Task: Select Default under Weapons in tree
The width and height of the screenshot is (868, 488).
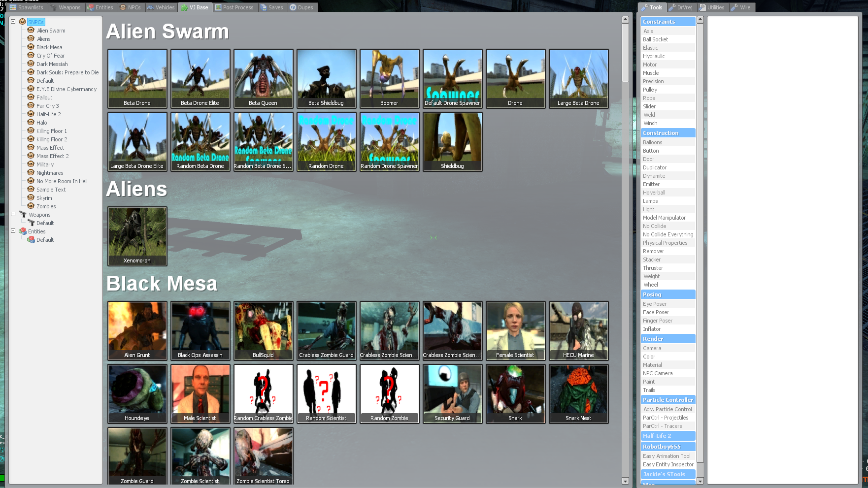Action: point(45,223)
